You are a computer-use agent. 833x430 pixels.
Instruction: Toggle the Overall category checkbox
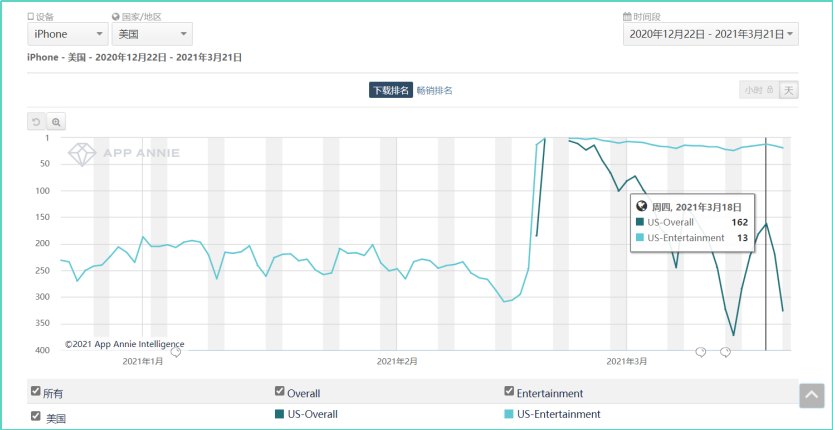280,392
